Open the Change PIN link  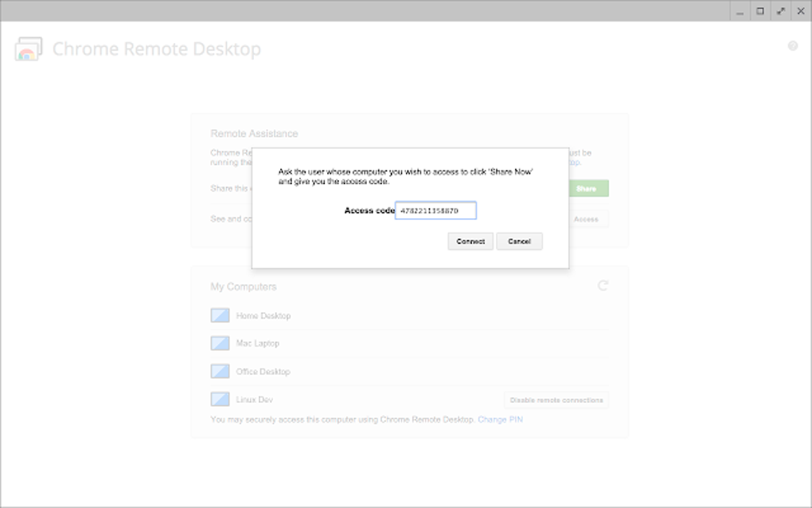pos(500,420)
